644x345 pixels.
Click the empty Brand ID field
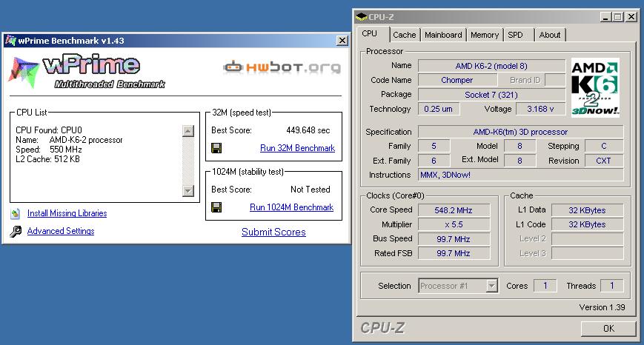[x=555, y=80]
